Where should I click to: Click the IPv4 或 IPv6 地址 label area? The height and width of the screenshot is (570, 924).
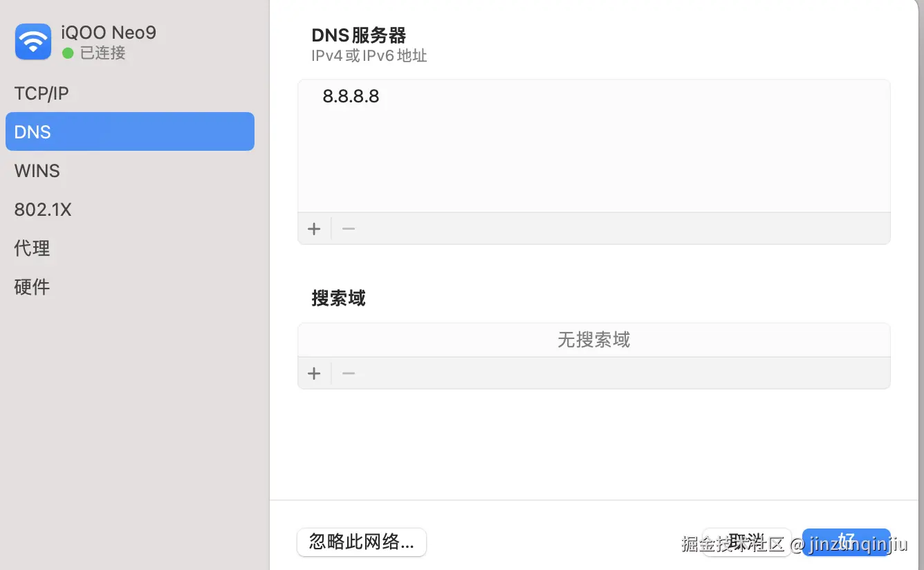(x=369, y=56)
